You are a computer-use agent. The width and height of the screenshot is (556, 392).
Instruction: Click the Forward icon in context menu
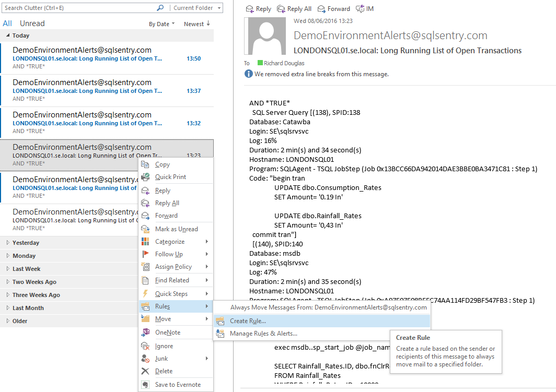tap(145, 215)
